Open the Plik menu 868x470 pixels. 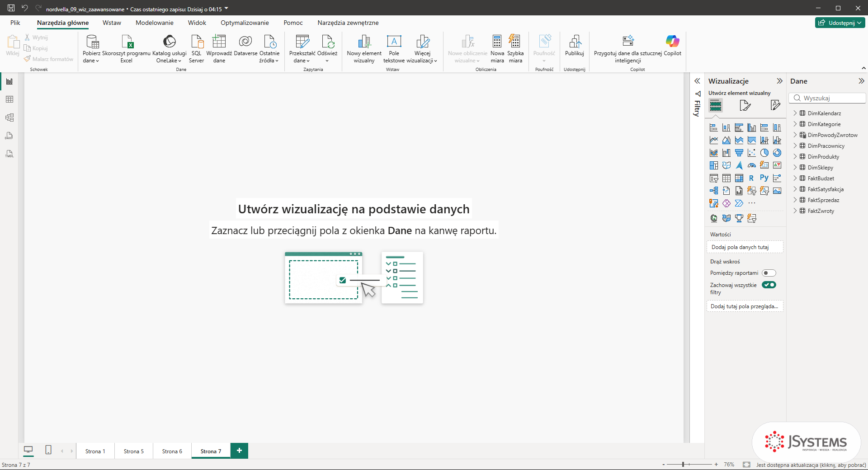(15, 23)
